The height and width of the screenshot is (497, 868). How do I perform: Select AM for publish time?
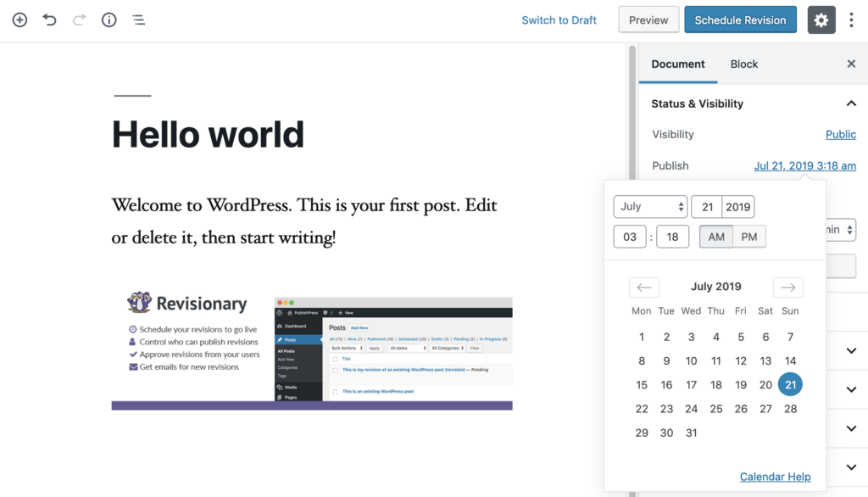pos(716,237)
